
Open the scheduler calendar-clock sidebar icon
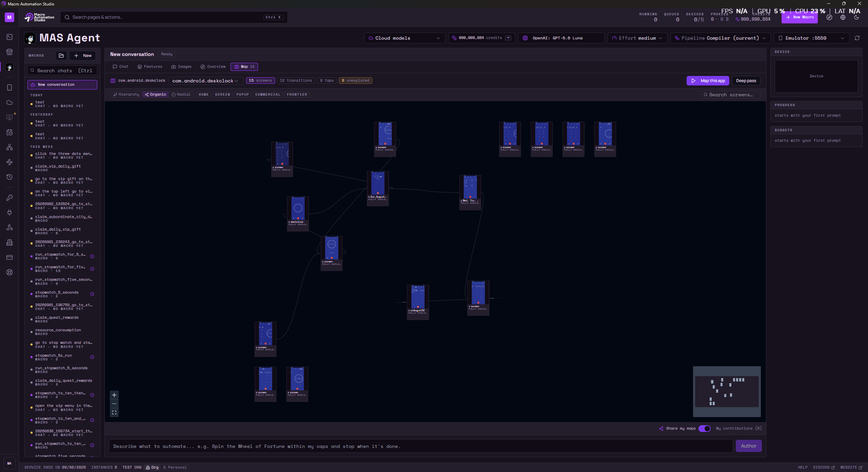[x=9, y=132]
